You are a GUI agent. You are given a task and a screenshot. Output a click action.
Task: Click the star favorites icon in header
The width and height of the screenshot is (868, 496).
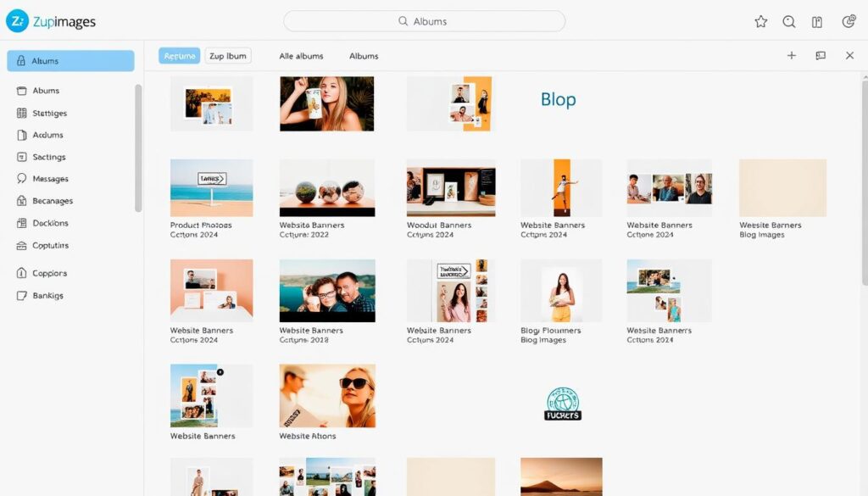click(761, 21)
